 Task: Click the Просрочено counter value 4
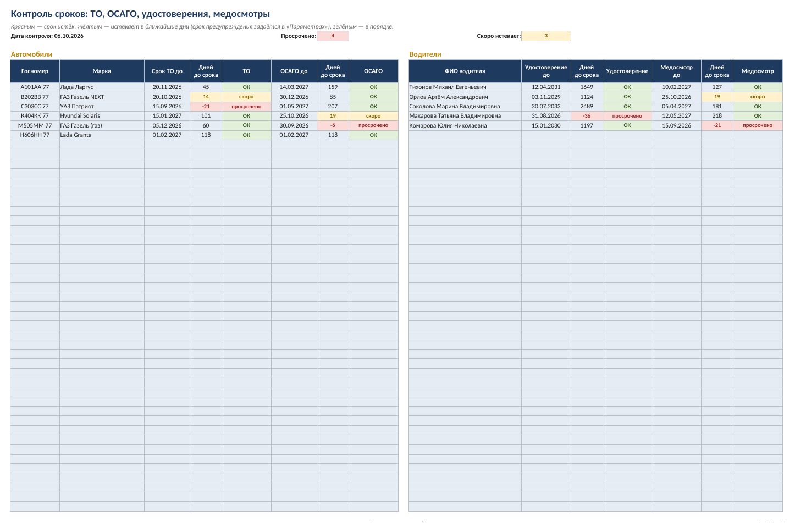(x=333, y=36)
